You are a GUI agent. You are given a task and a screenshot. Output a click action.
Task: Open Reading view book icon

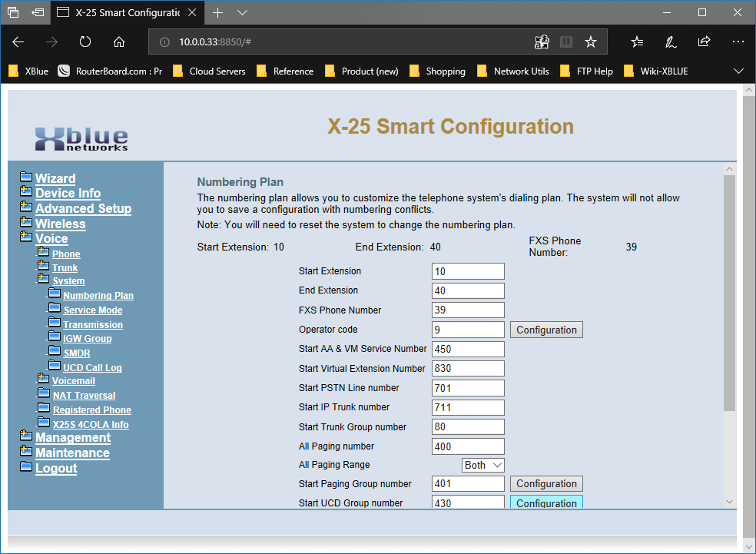click(x=566, y=42)
